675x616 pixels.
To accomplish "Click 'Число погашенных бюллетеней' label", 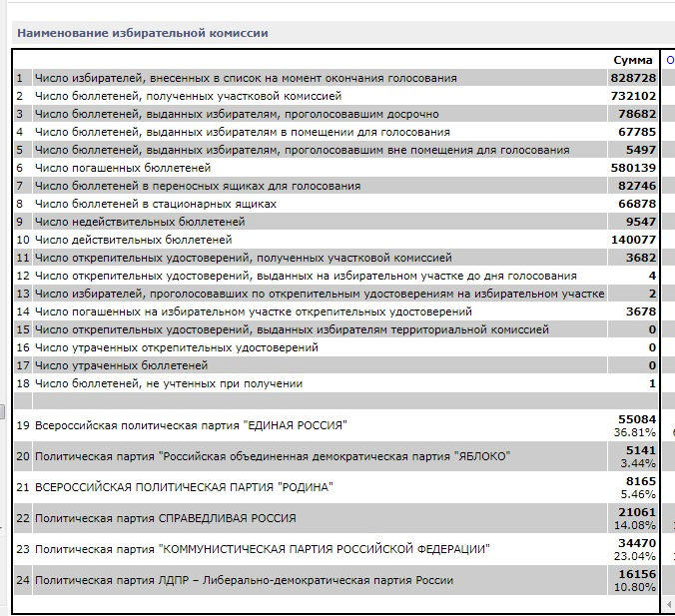I will [123, 168].
